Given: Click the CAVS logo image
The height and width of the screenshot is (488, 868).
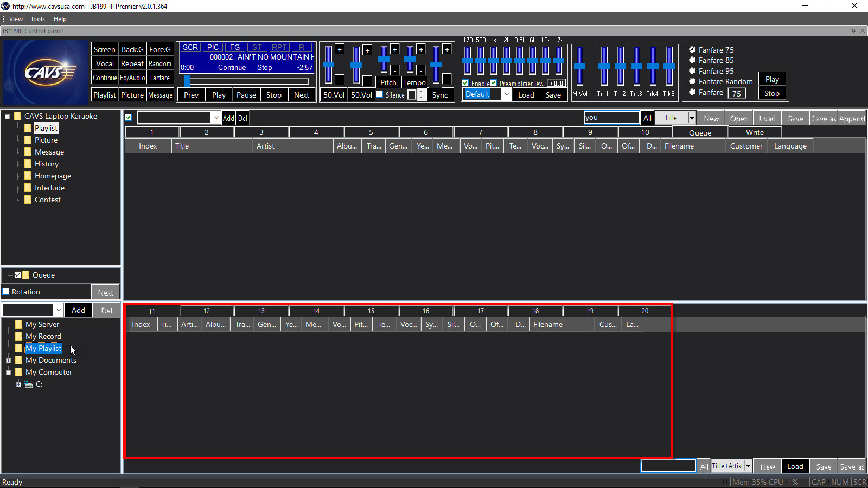Looking at the screenshot, I should tap(46, 72).
